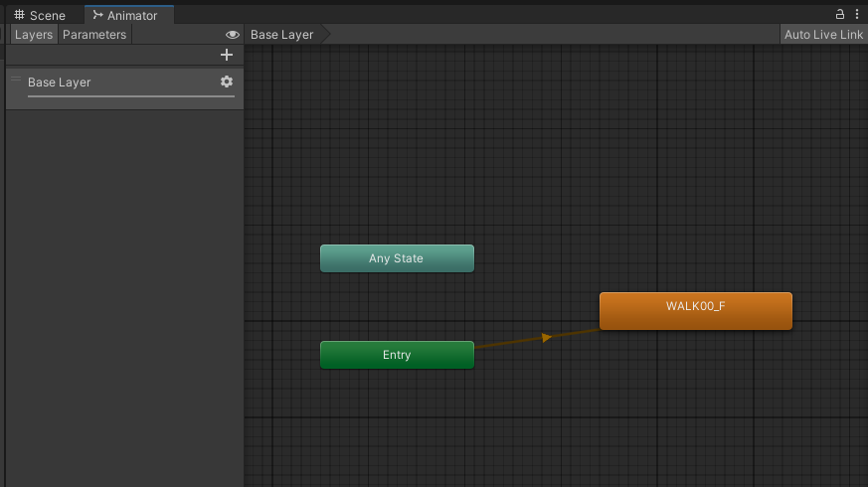The image size is (868, 487).
Task: Open Base Layer settings gear
Action: [227, 81]
